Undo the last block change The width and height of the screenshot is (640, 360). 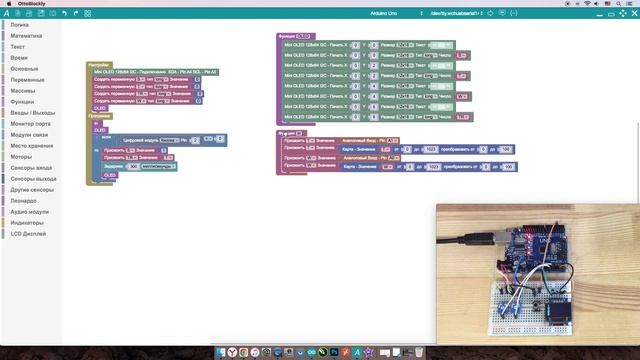click(x=64, y=13)
